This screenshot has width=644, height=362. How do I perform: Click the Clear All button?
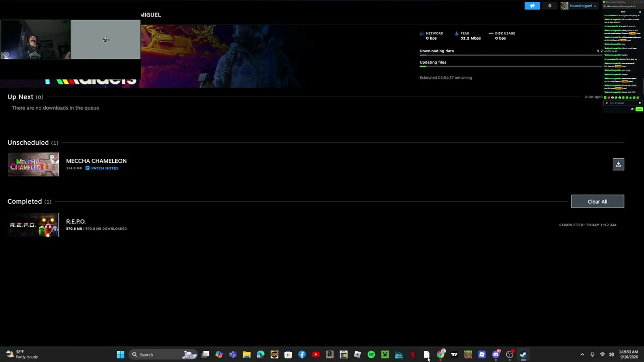pyautogui.click(x=597, y=202)
